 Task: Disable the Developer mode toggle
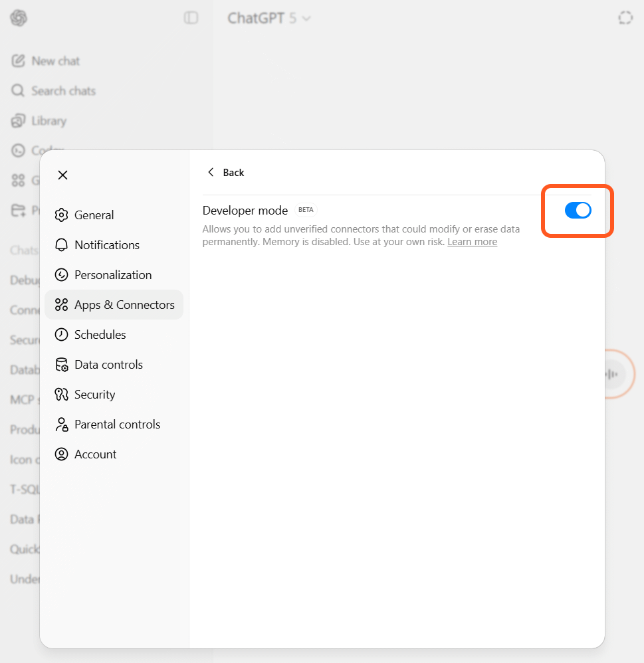click(577, 210)
